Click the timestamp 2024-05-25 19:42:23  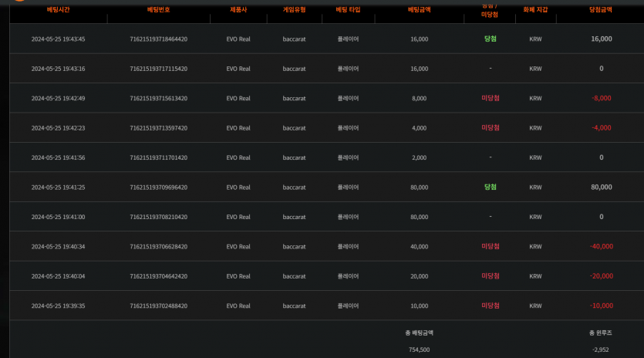pyautogui.click(x=59, y=128)
